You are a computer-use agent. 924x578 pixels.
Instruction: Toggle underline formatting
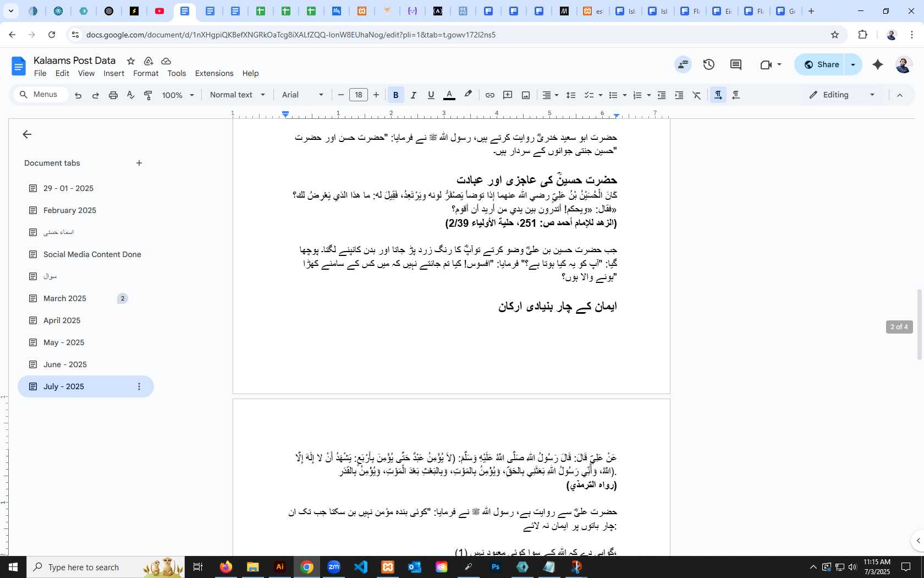click(x=431, y=95)
